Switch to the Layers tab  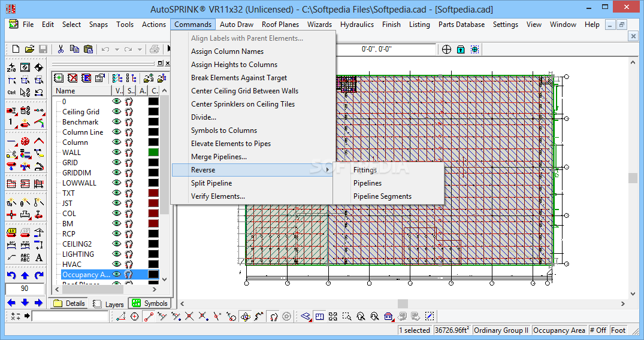click(108, 304)
